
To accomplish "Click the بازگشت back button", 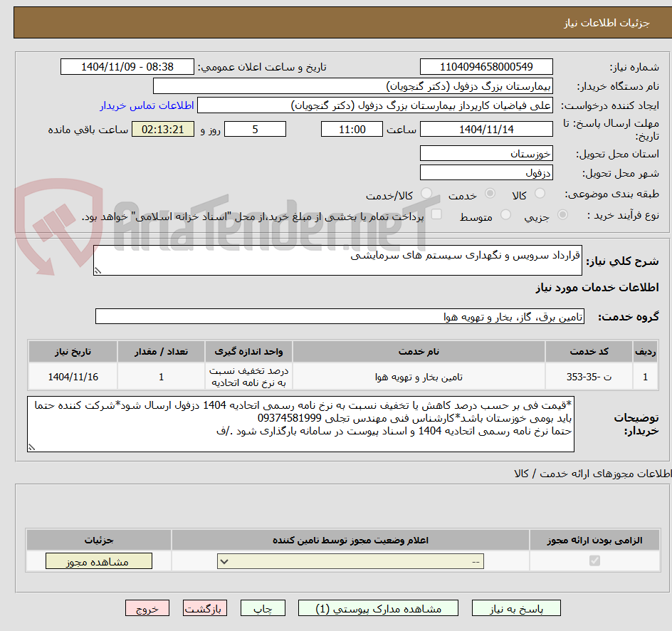I will click(204, 608).
